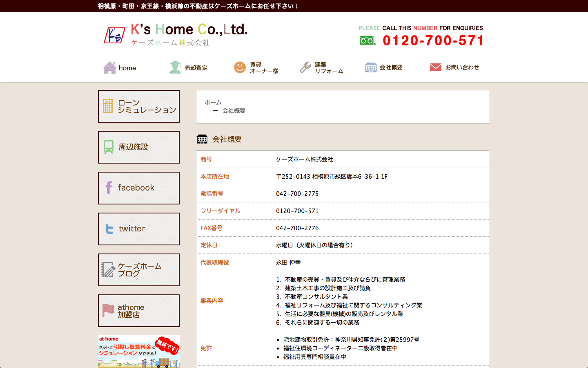Image resolution: width=588 pixels, height=368 pixels.
Task: Click item 不動産コンサルタント業
Action: point(316,297)
